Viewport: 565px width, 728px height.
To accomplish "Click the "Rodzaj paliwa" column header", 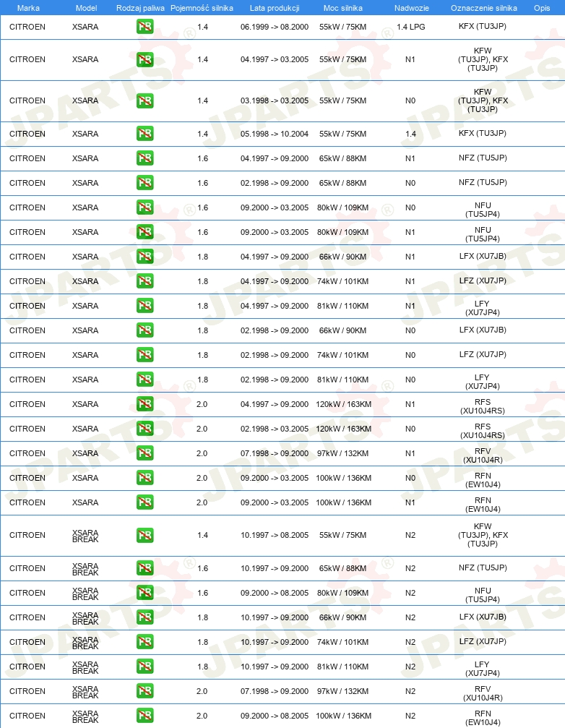I will click(141, 8).
